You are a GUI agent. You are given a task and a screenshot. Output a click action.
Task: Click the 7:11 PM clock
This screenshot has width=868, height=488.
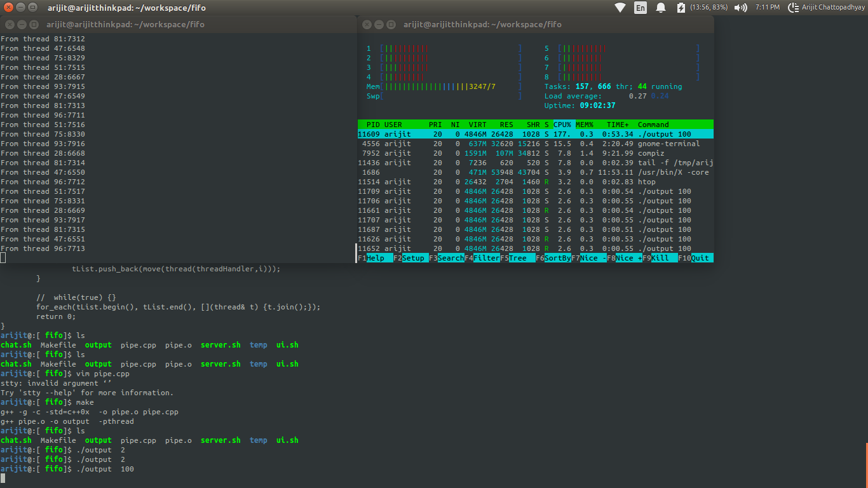[767, 8]
